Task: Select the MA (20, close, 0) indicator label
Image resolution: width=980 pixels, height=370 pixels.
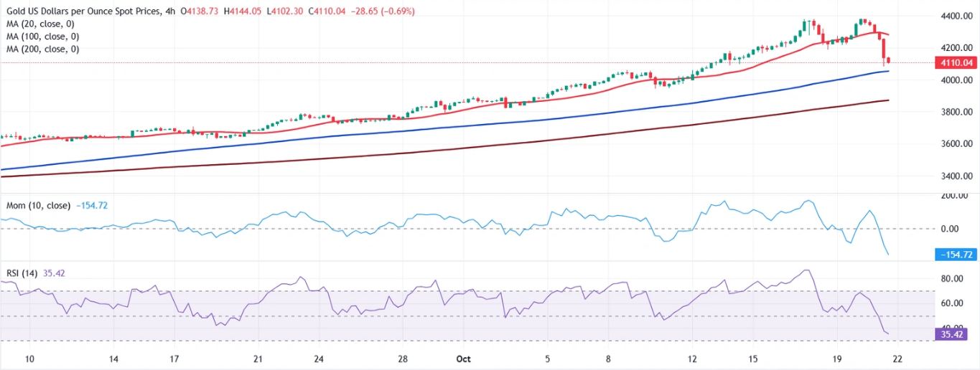Action: point(42,24)
